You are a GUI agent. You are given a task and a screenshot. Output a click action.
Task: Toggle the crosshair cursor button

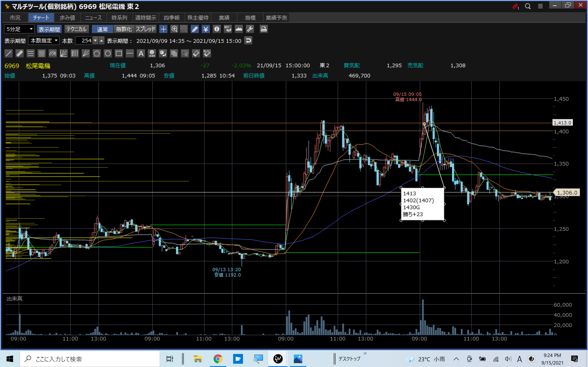click(x=163, y=29)
